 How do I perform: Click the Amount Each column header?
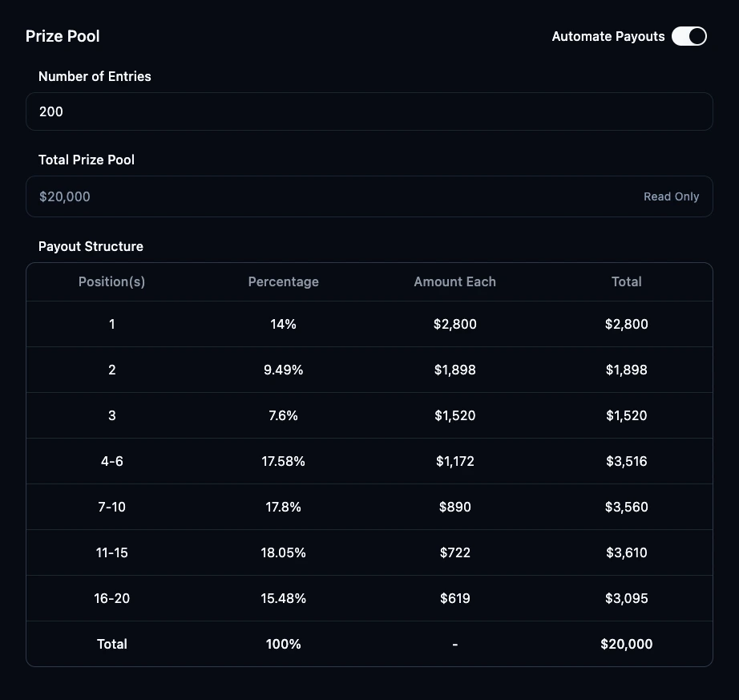pyautogui.click(x=454, y=281)
